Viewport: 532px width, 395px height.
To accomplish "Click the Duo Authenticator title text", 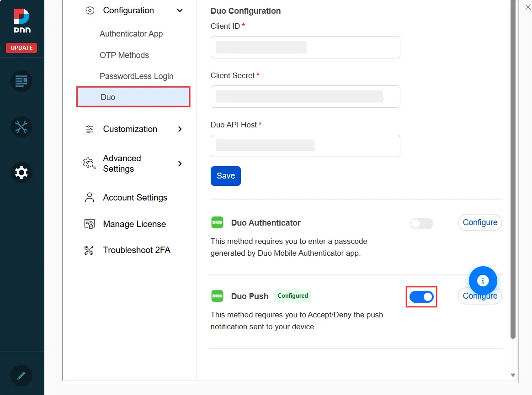I will pos(266,223).
